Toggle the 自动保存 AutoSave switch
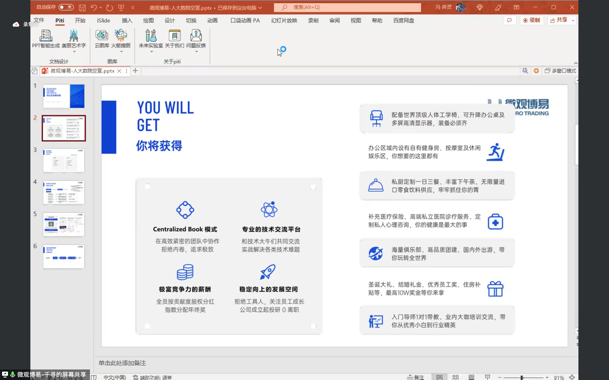The image size is (609, 380). coord(66,7)
